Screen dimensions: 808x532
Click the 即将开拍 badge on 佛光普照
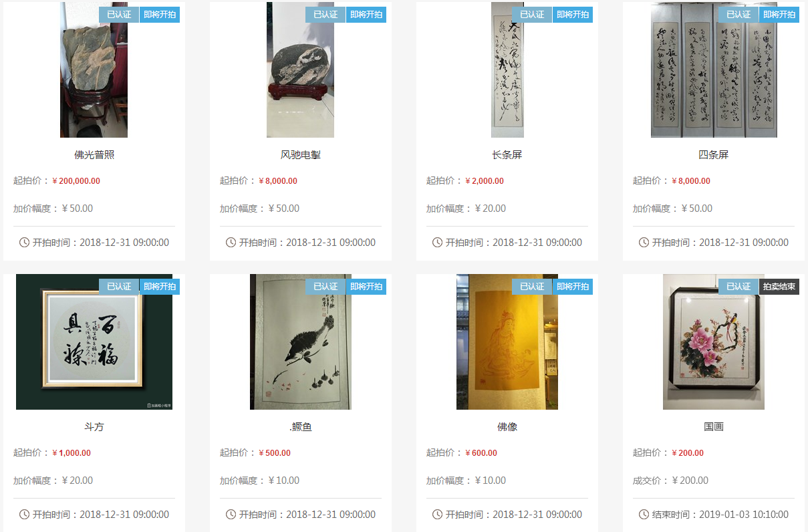pyautogui.click(x=160, y=15)
